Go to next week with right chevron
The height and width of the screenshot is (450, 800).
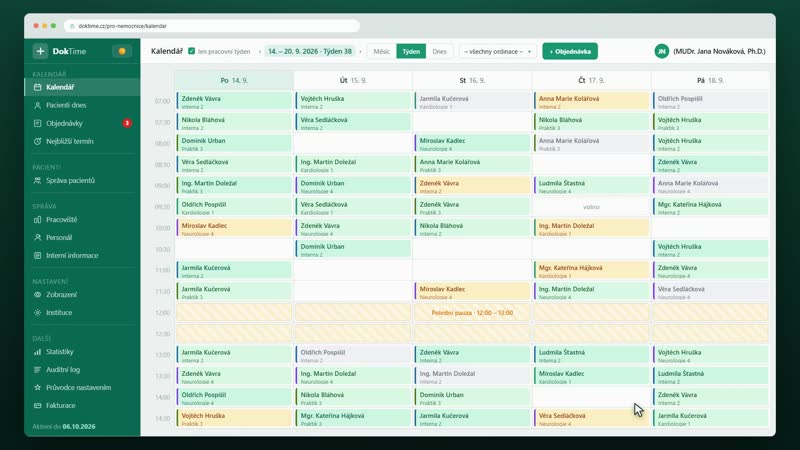coord(360,52)
